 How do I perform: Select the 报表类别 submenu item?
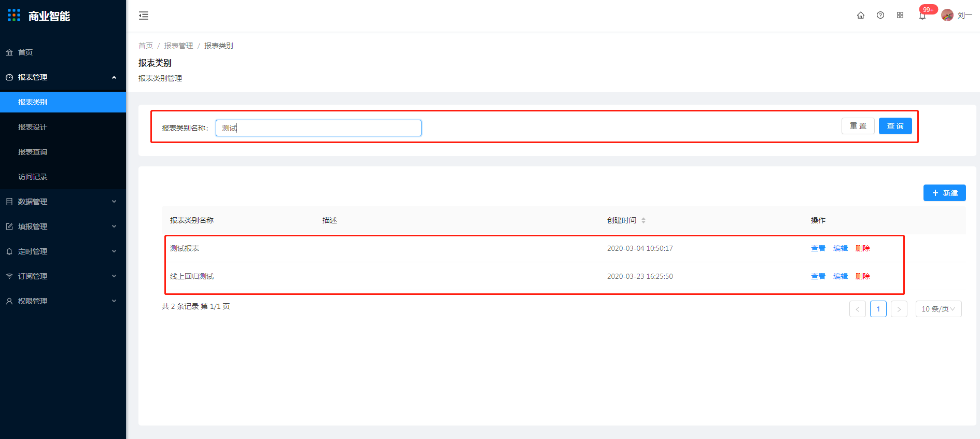(63, 102)
